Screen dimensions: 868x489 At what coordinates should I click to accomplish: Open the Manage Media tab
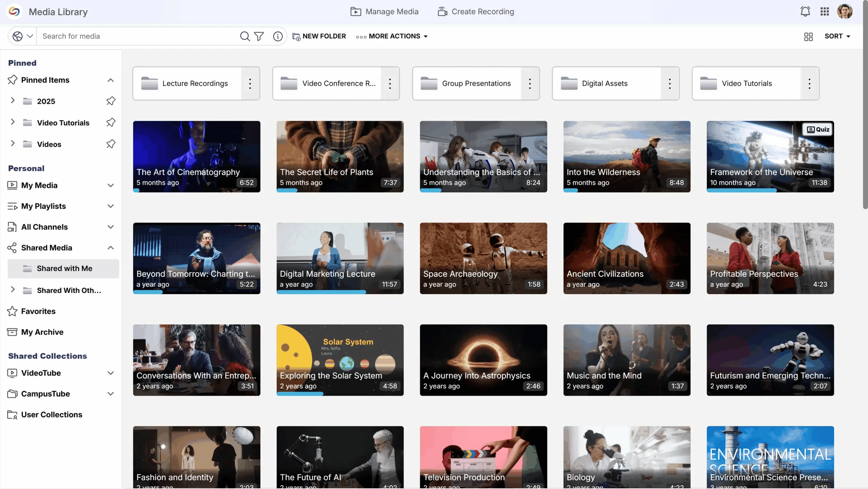click(x=384, y=12)
